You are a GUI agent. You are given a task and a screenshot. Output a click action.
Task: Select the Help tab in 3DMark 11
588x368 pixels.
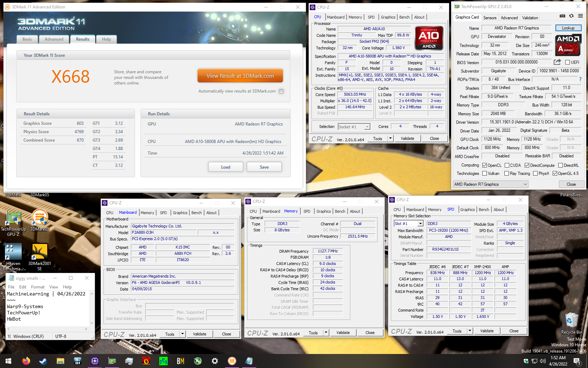pyautogui.click(x=106, y=39)
